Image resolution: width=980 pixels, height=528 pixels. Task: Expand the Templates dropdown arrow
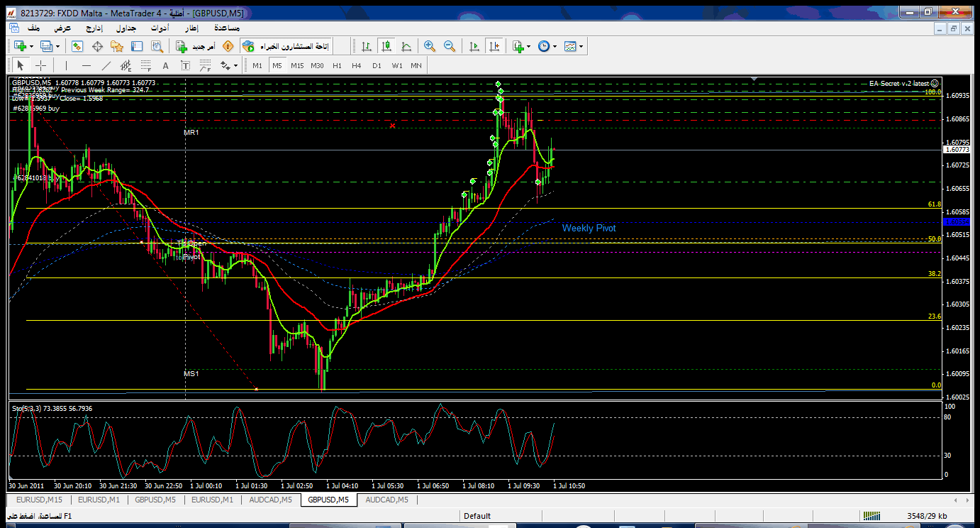point(581,46)
